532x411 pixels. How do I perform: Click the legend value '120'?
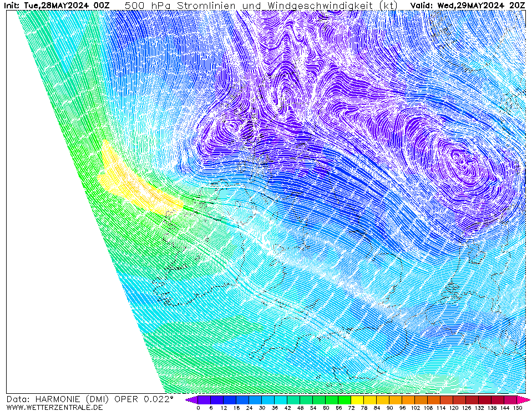click(454, 408)
